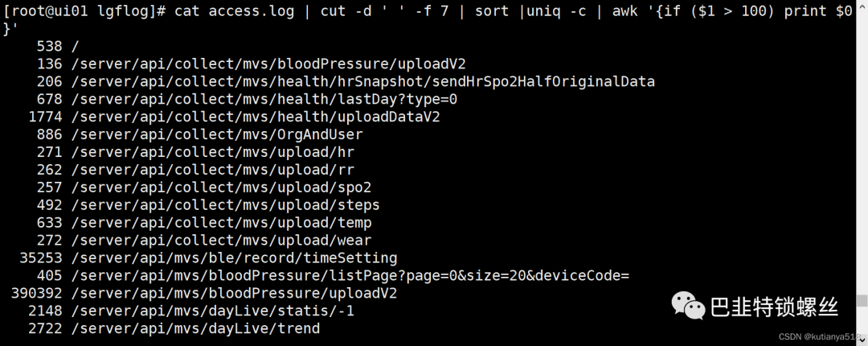Click the scrollbar thumb at right edge

[862, 300]
